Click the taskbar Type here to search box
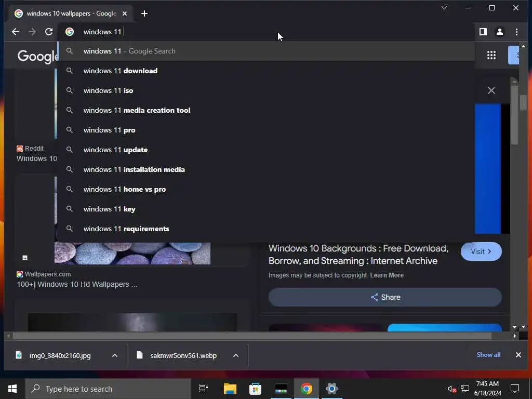The image size is (532, 399). [x=108, y=389]
